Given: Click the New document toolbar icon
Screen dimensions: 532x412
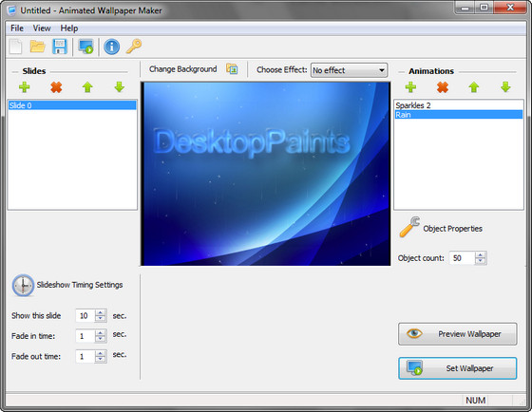Looking at the screenshot, I should tap(15, 47).
